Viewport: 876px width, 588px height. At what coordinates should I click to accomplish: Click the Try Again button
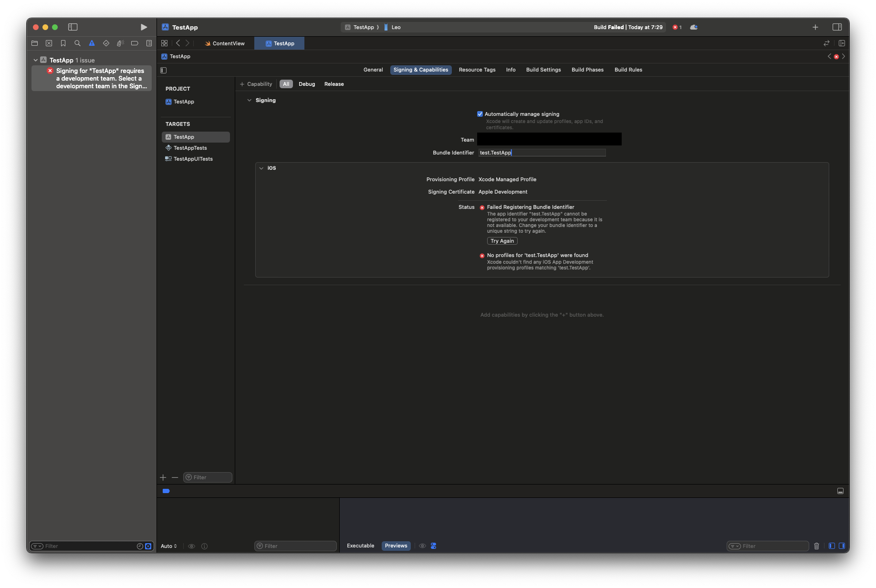502,241
